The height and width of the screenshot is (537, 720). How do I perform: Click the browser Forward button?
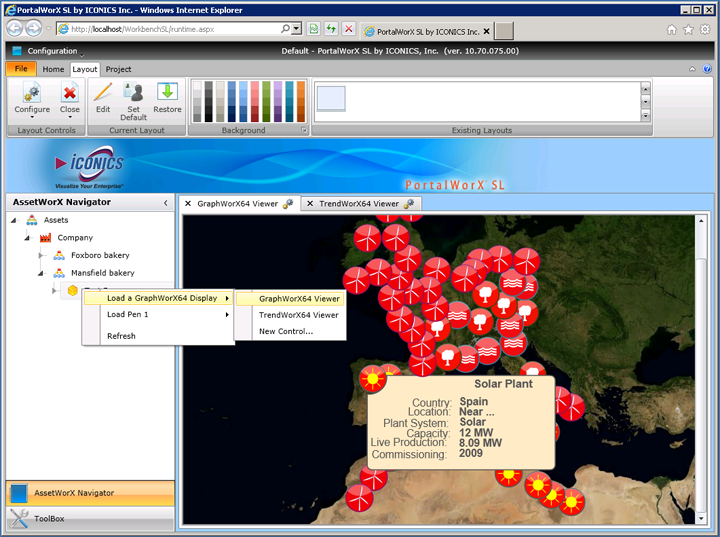click(x=33, y=29)
